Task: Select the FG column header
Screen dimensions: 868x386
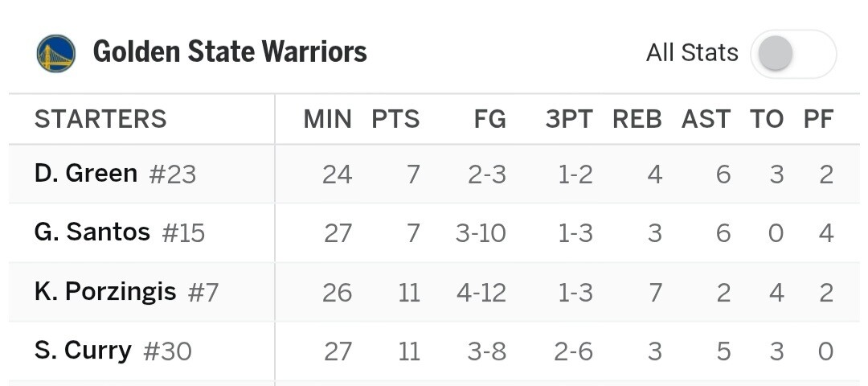Action: coord(489,119)
